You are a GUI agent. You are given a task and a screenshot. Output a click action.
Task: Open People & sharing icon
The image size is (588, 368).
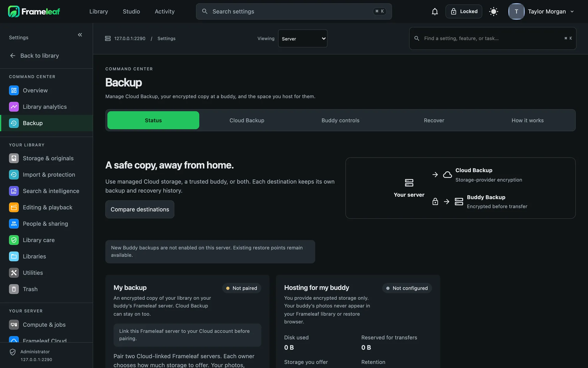pos(14,224)
